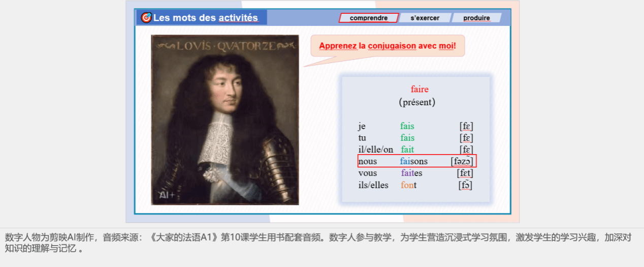Click the 'Les mots des activités' title
Image resolution: width=644 pixels, height=267 pixels.
pos(206,18)
